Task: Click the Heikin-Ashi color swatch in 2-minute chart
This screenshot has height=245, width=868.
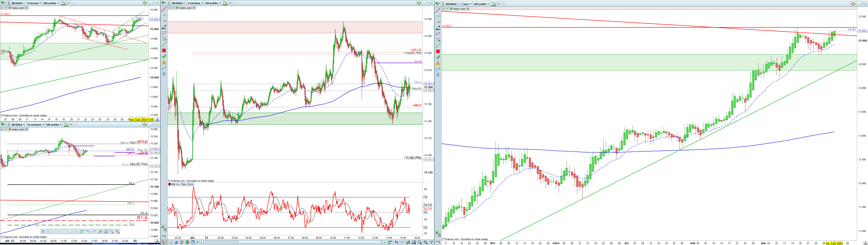Action: 177,8
